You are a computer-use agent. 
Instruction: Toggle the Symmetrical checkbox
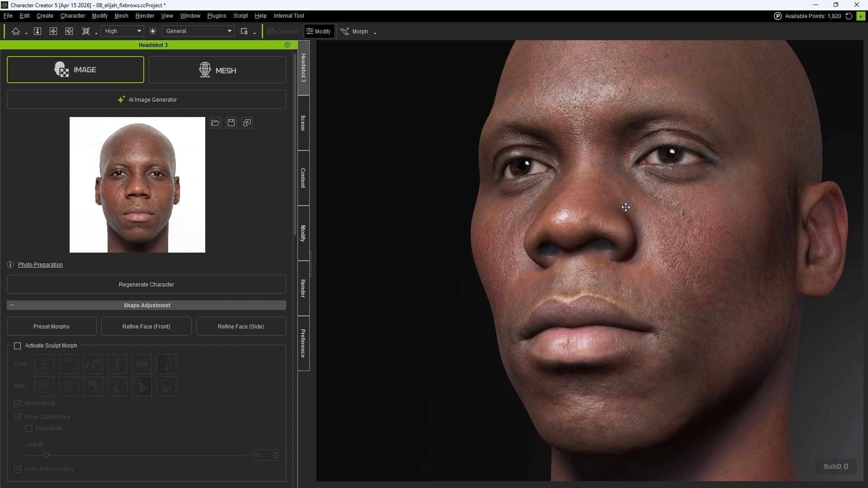coord(18,404)
